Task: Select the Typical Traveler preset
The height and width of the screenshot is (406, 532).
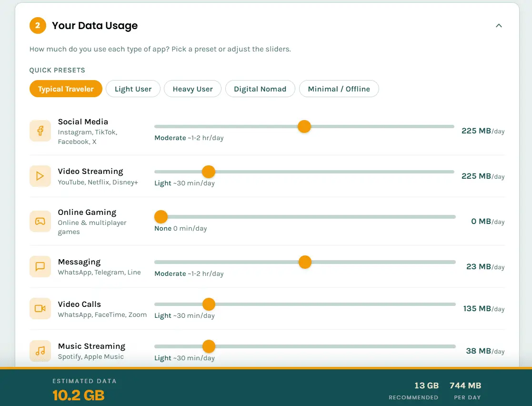Action: click(66, 89)
